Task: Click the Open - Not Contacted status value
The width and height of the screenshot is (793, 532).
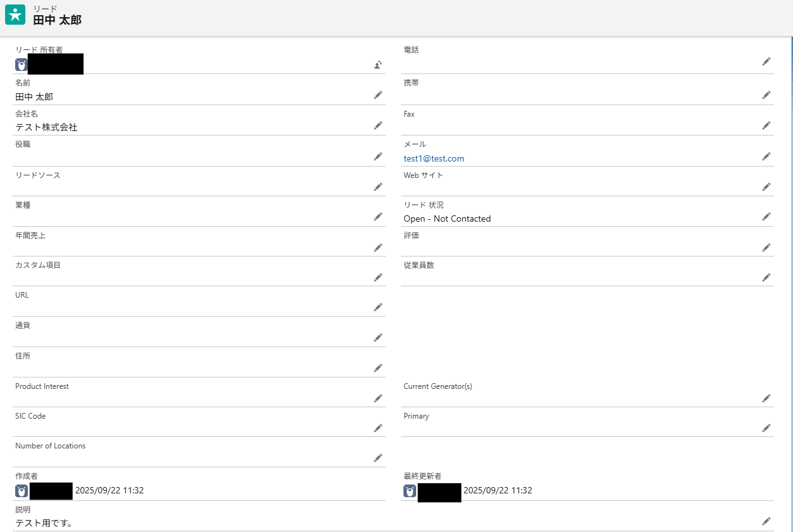Action: pyautogui.click(x=447, y=219)
